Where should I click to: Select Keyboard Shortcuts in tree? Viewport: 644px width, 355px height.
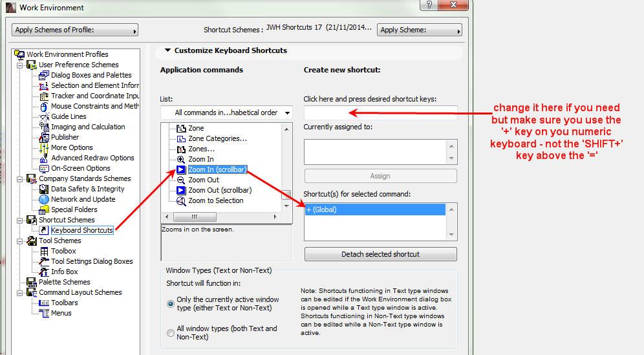click(x=81, y=230)
